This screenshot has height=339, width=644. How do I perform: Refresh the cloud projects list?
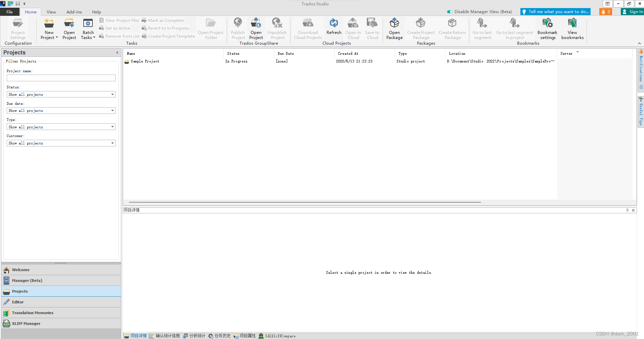(334, 27)
